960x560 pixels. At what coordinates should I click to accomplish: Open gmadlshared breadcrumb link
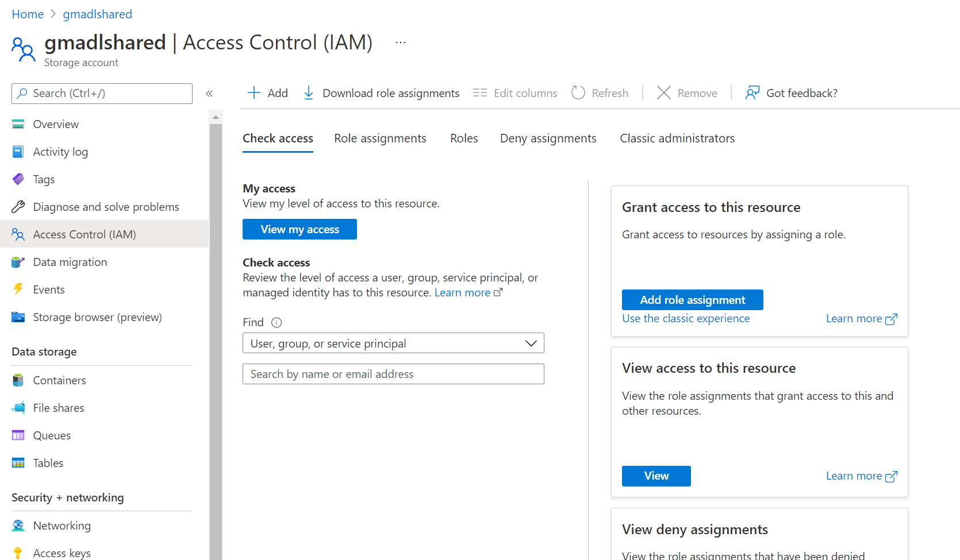click(97, 14)
